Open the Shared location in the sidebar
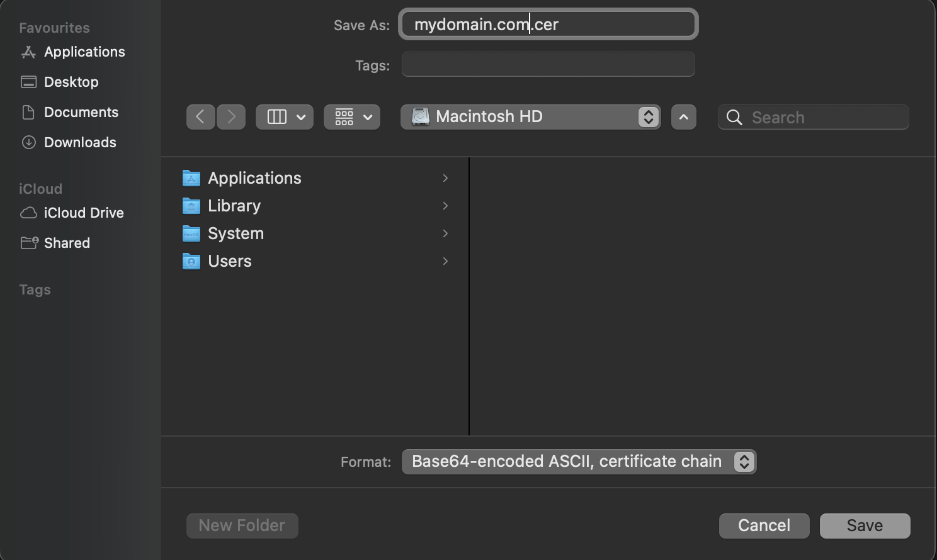The width and height of the screenshot is (937, 560). (66, 243)
